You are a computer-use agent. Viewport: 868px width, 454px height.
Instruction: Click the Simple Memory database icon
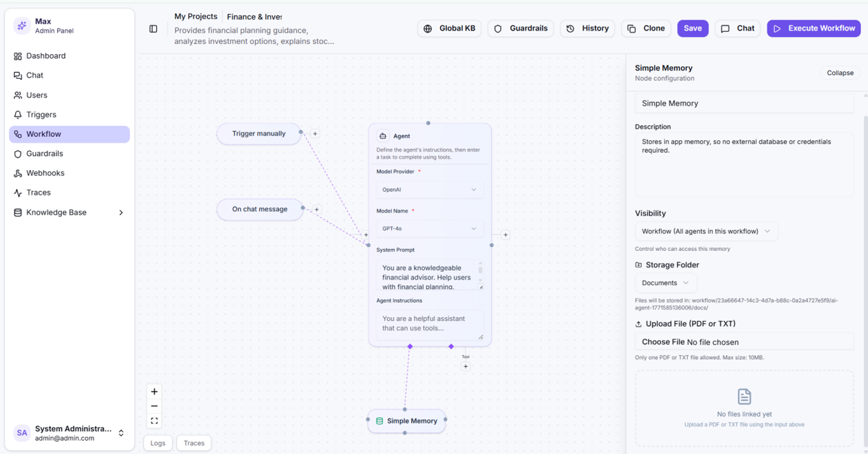coord(379,421)
